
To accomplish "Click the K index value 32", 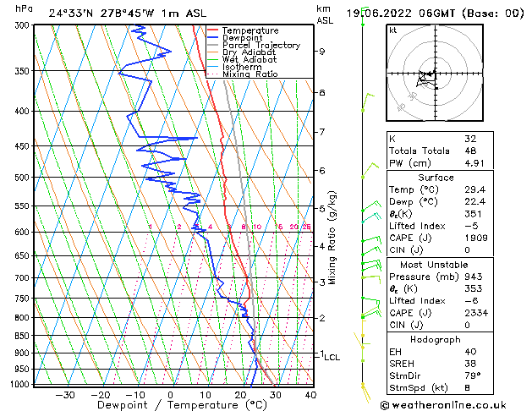I will [x=470, y=139].
